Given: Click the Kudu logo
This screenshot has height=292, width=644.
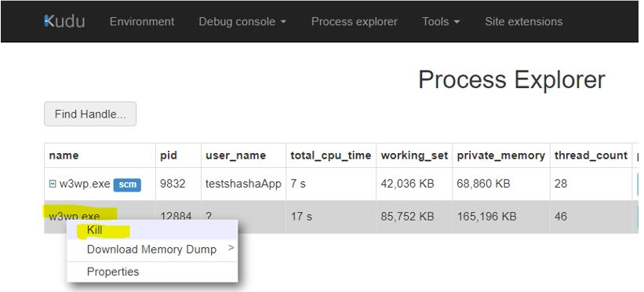Looking at the screenshot, I should 64,21.
